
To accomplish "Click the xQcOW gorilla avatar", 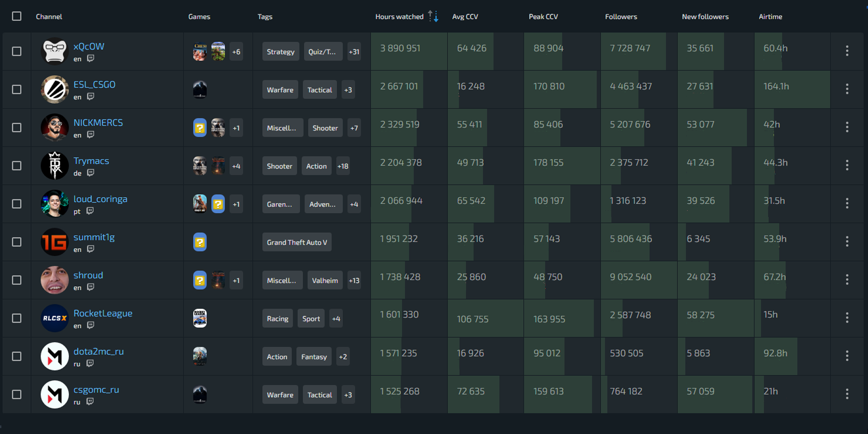I will [55, 51].
